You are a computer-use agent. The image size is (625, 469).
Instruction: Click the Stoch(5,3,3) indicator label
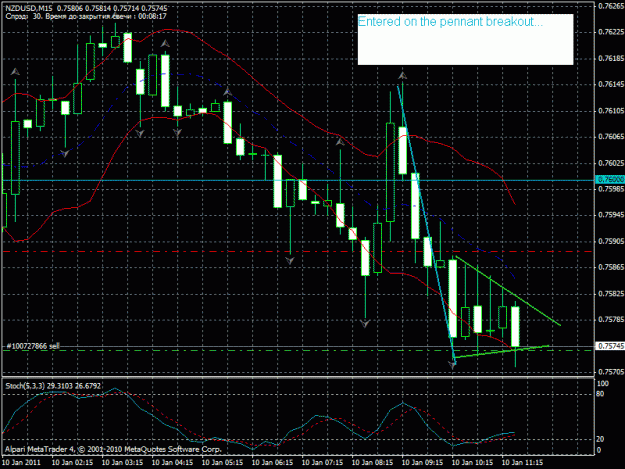[x=53, y=386]
